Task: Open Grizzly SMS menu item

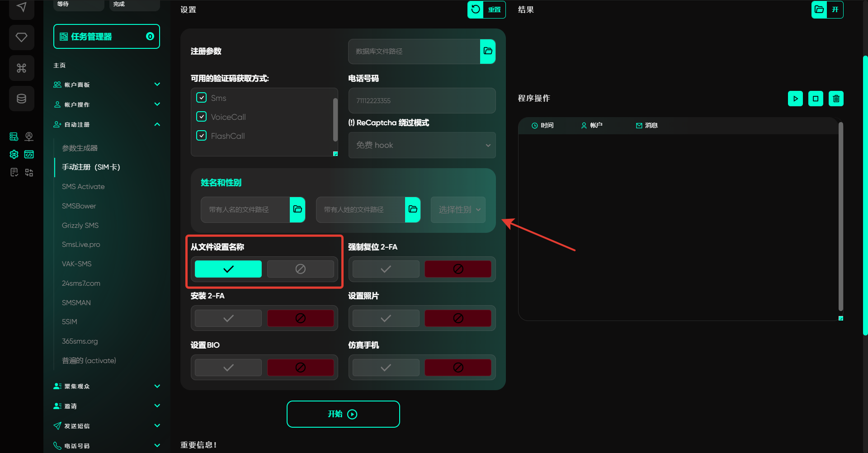Action: tap(80, 225)
